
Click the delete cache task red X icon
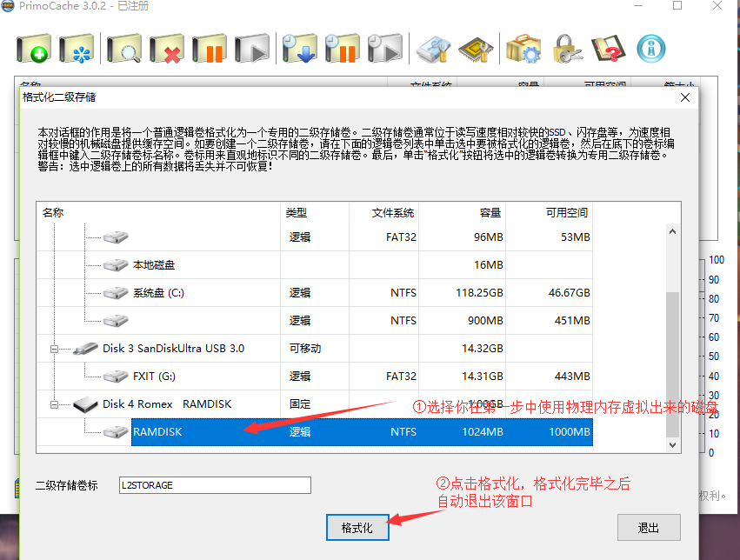tap(167, 48)
